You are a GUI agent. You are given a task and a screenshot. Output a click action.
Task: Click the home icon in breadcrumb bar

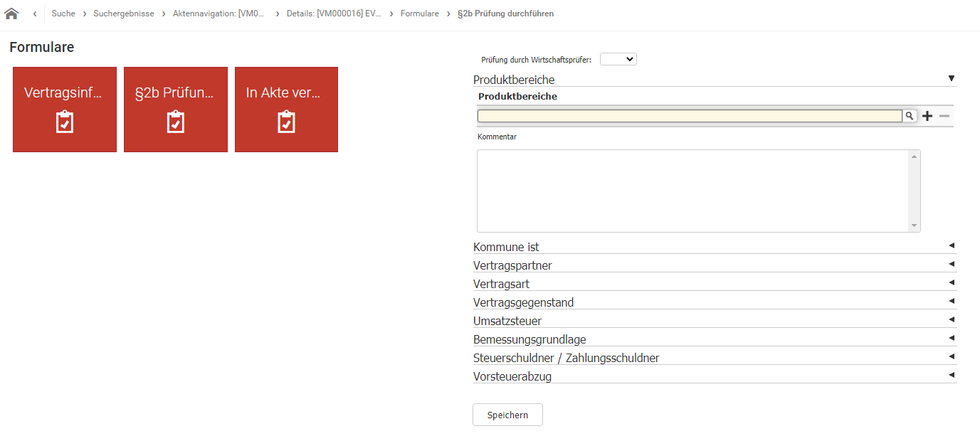[x=11, y=14]
